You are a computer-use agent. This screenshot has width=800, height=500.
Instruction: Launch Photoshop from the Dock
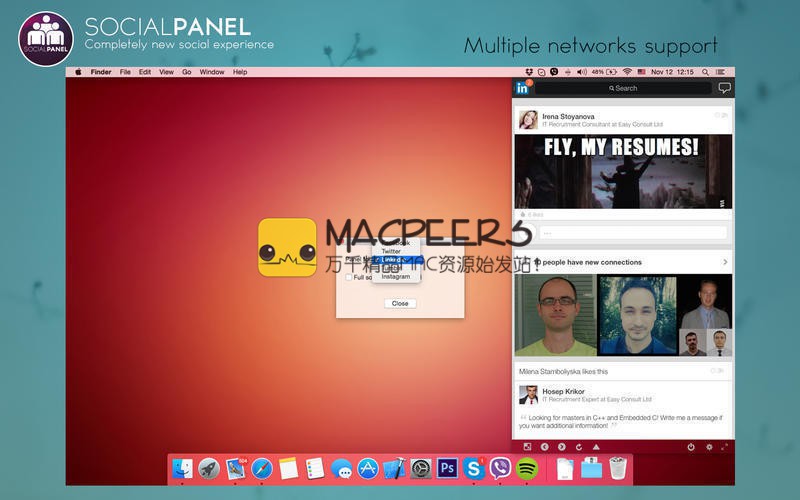pos(447,468)
